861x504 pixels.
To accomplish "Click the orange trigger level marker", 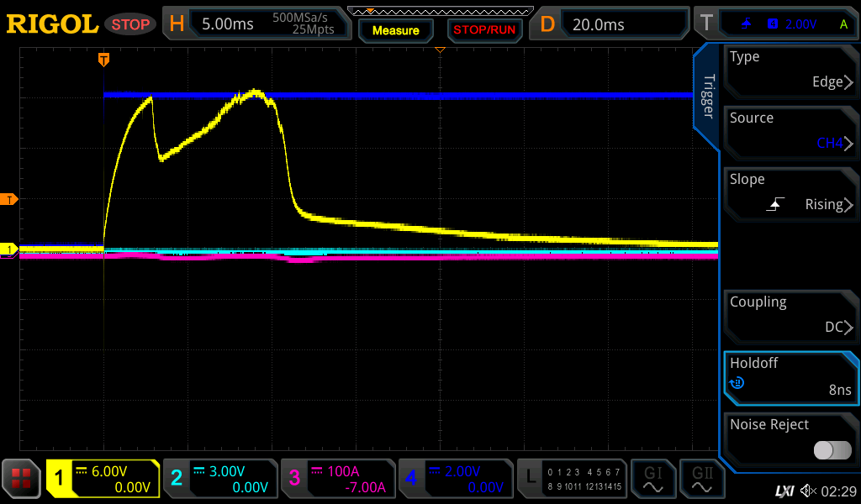I will (x=10, y=199).
